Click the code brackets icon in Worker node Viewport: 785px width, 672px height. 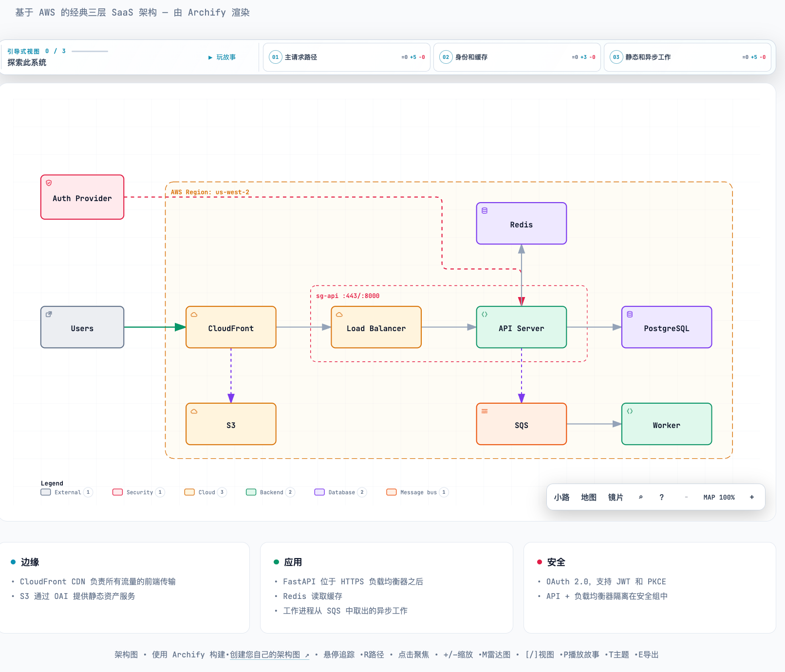coord(630,411)
